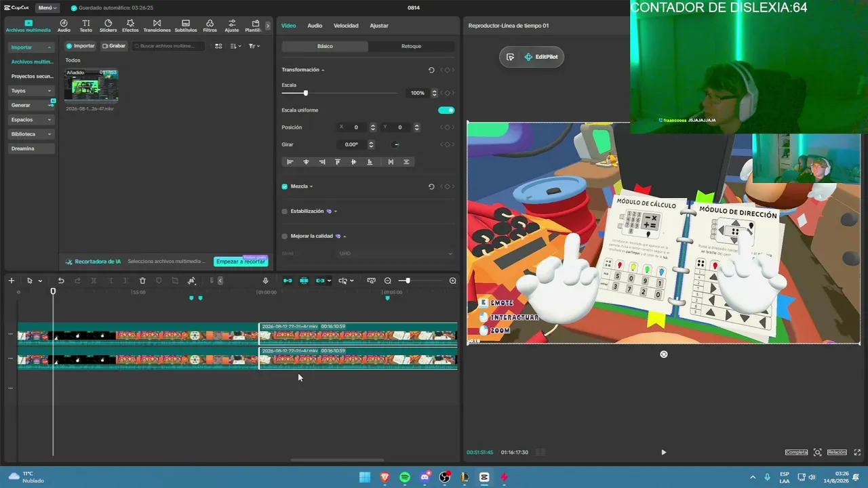Screen dimensions: 868x488
Task: Add a new timeline track with plus icon
Action: coord(11,281)
